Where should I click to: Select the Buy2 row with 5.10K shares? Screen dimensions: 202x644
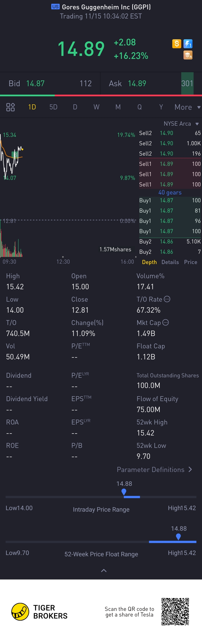click(x=170, y=242)
